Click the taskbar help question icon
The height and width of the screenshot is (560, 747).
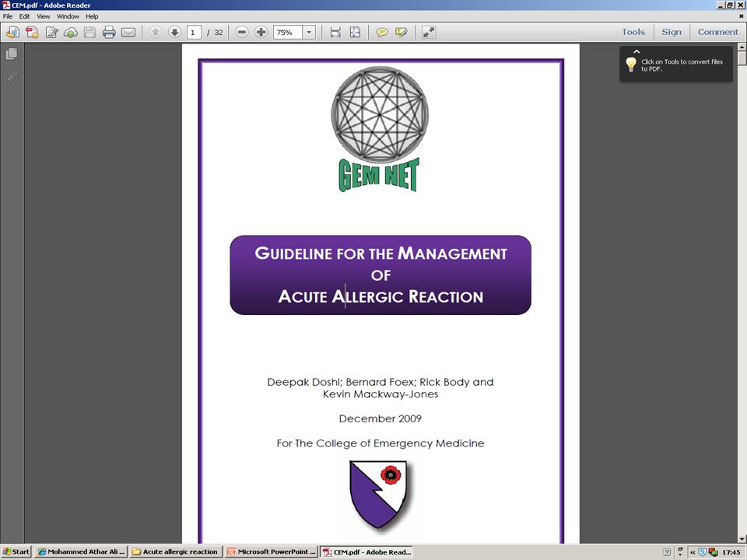667,552
